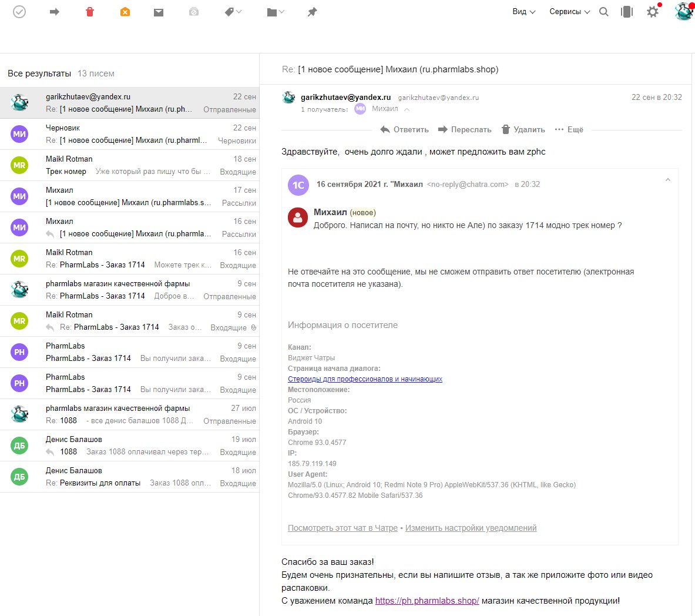Select the Денис Балашов 19 июл message via avatar
The image size is (695, 616).
19,446
